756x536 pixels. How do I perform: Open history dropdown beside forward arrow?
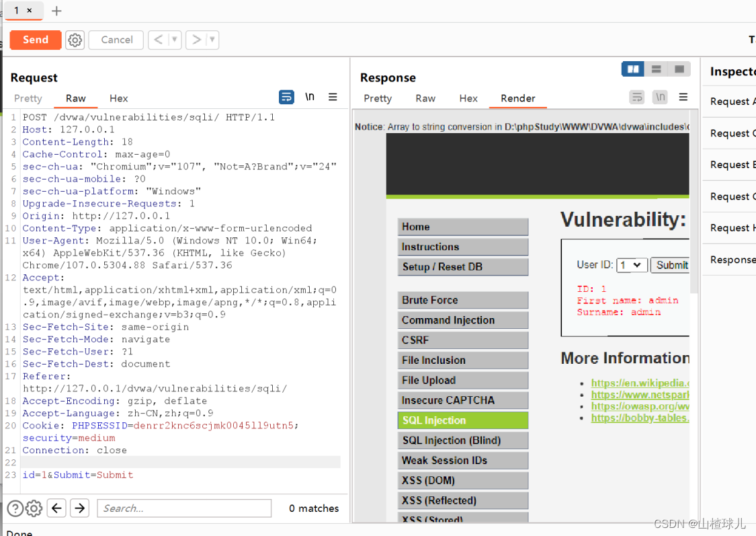pos(212,40)
